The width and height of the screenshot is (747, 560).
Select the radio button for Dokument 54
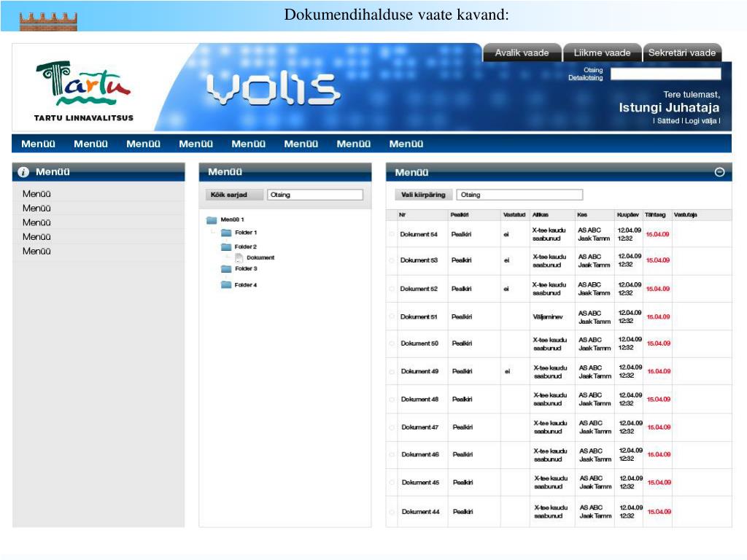click(x=392, y=234)
